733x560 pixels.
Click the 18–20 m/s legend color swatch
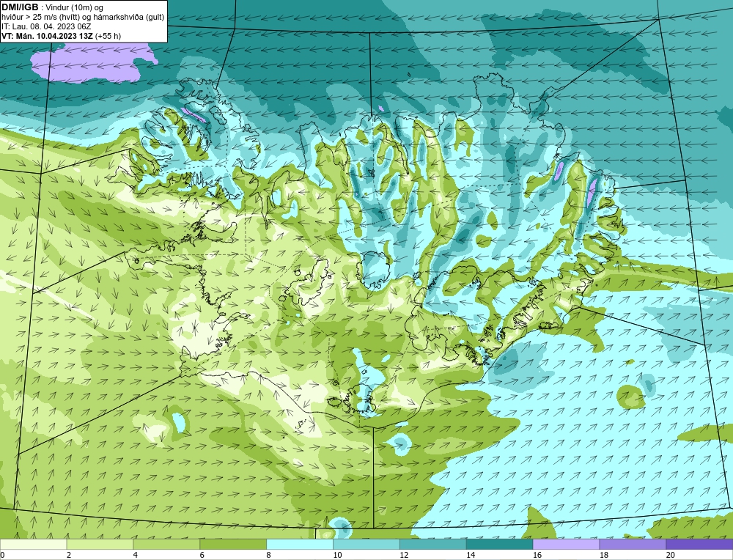(x=633, y=544)
